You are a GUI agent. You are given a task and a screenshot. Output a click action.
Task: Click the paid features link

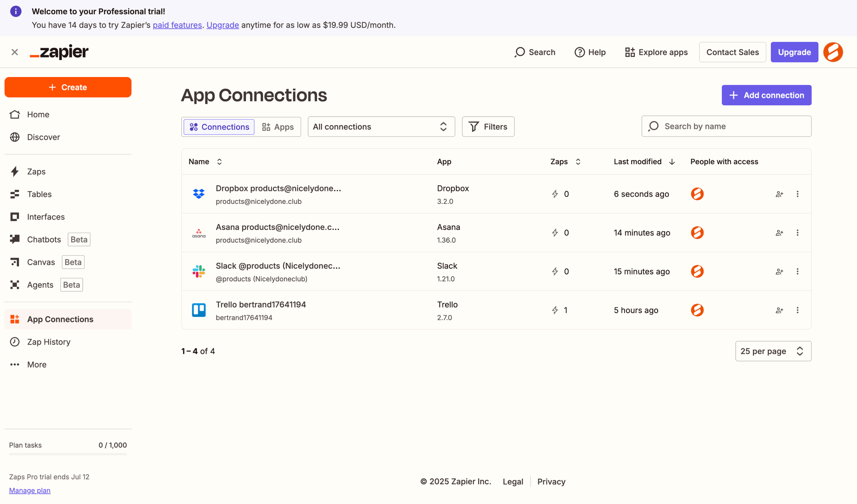pos(177,25)
